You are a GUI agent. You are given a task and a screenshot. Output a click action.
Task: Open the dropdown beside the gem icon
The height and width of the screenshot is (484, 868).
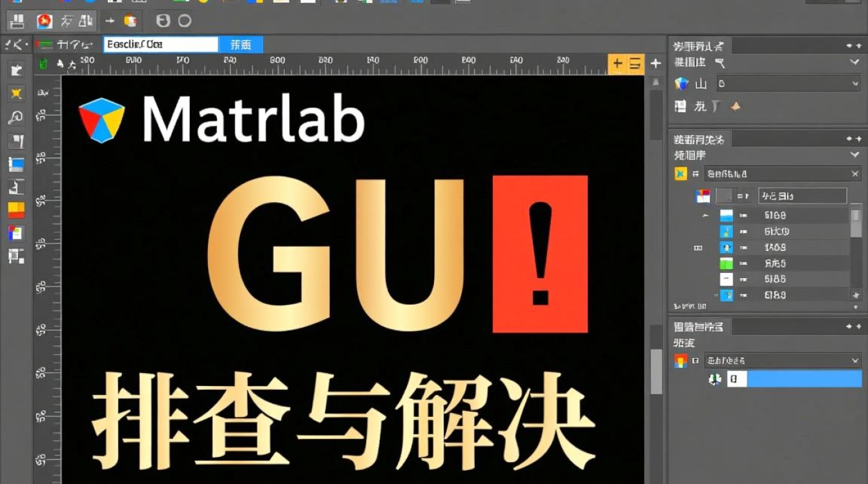pyautogui.click(x=788, y=83)
